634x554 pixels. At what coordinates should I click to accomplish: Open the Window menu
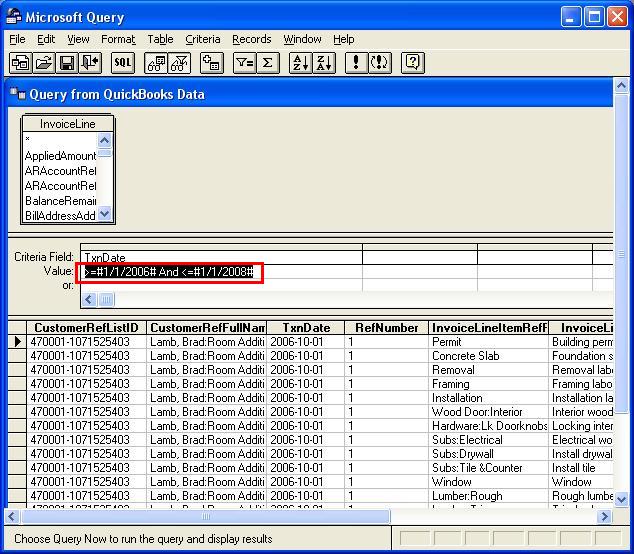[x=302, y=39]
